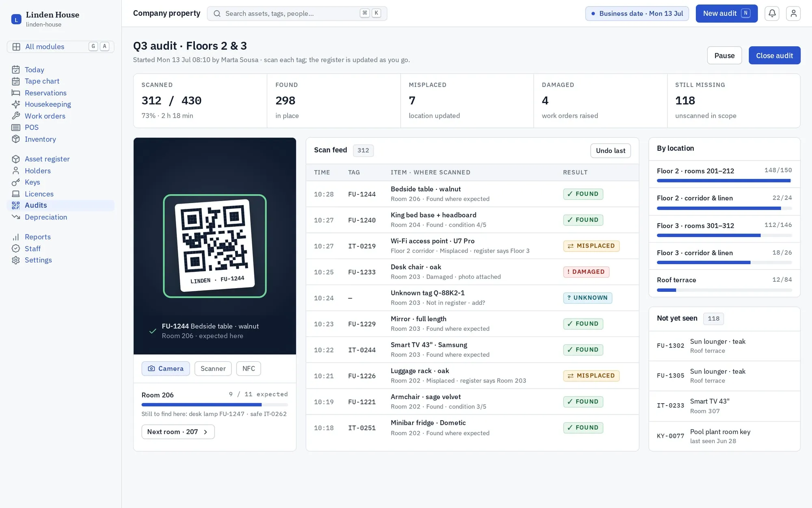This screenshot has width=812, height=508.
Task: Click the Work orders wrench icon
Action: tap(16, 116)
